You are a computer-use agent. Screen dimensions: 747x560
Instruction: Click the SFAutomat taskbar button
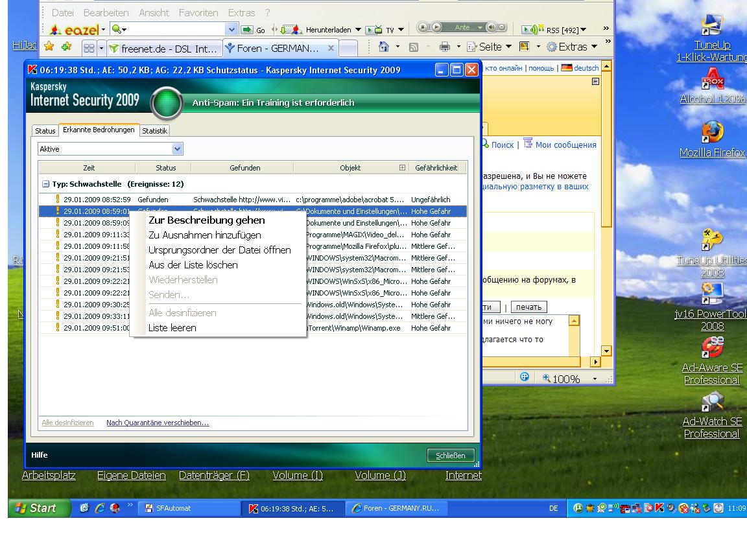tap(189, 508)
